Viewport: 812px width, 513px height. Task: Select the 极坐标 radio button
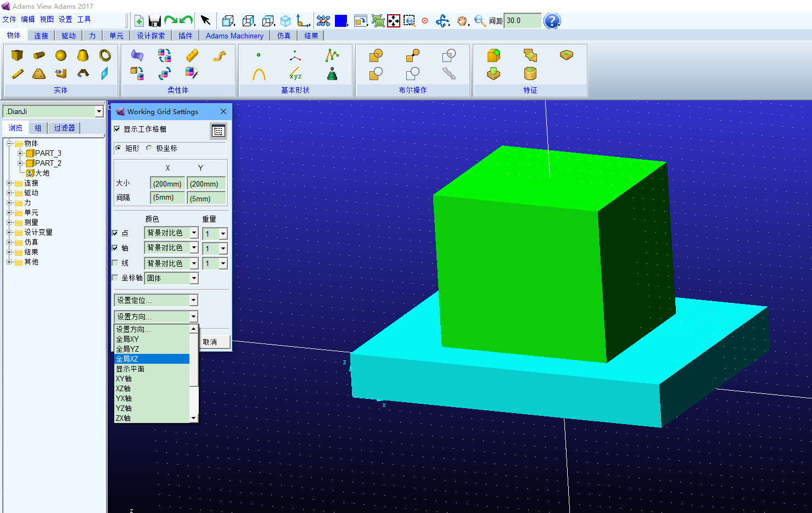coord(149,148)
